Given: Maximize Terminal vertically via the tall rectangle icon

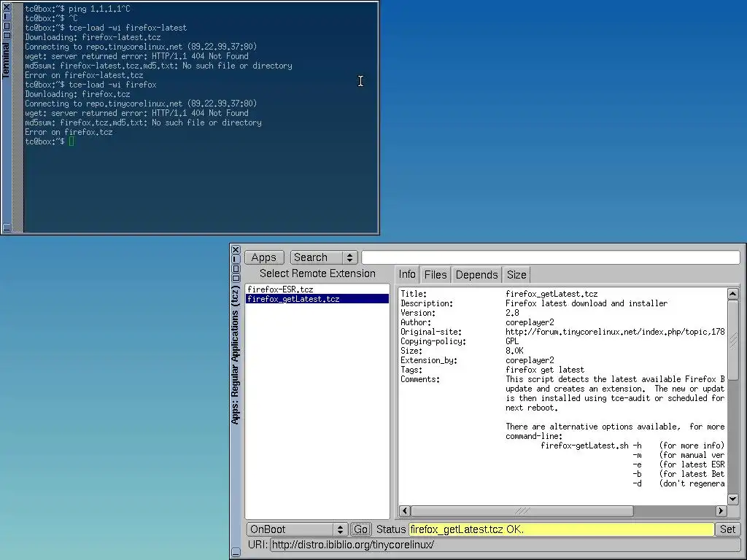Looking at the screenshot, I should pos(6,26).
